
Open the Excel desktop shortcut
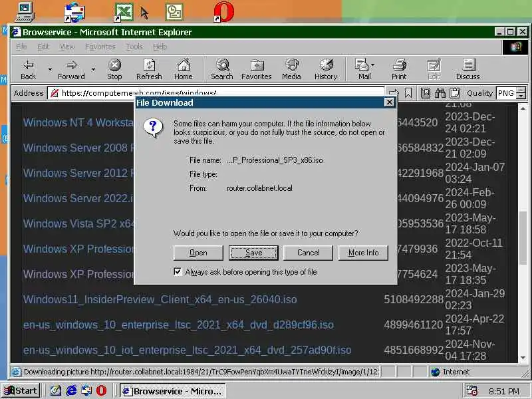pyautogui.click(x=124, y=12)
